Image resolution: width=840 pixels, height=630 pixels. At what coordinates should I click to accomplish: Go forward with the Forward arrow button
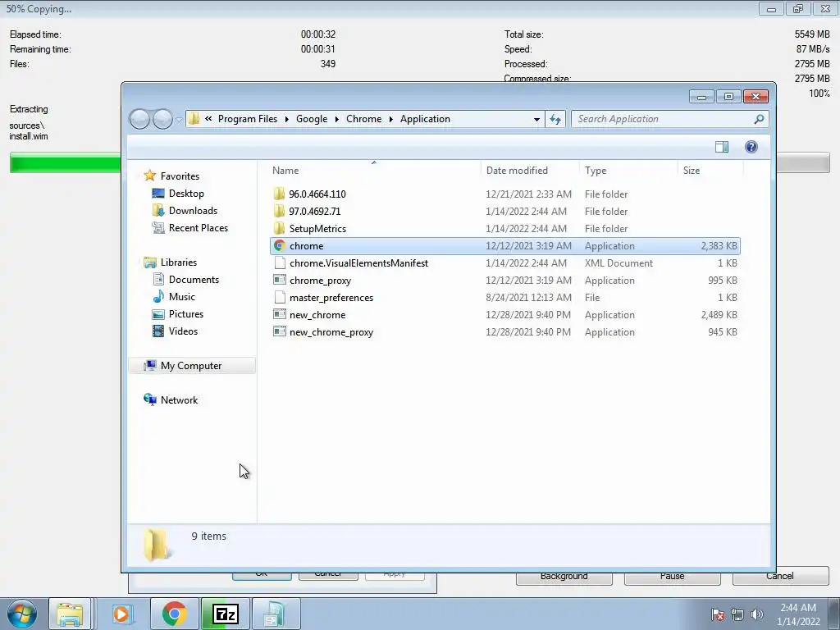tap(162, 119)
